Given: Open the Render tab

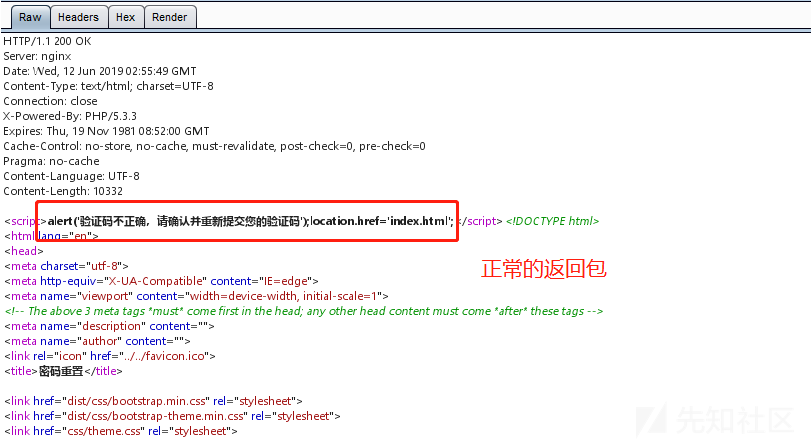Looking at the screenshot, I should click(x=170, y=17).
